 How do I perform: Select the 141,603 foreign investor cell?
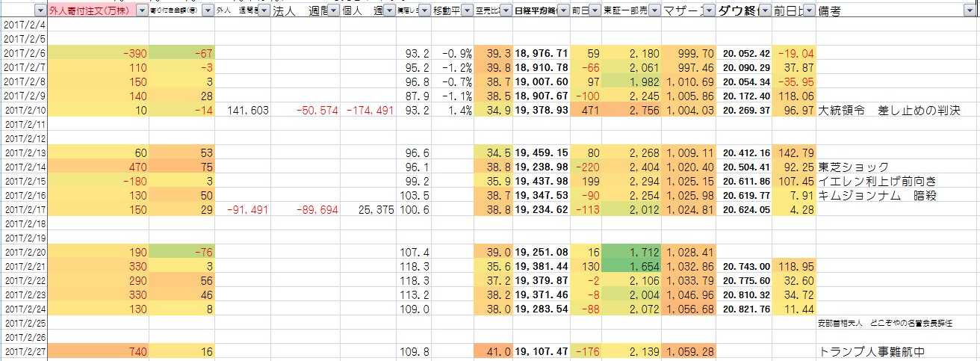coord(242,111)
